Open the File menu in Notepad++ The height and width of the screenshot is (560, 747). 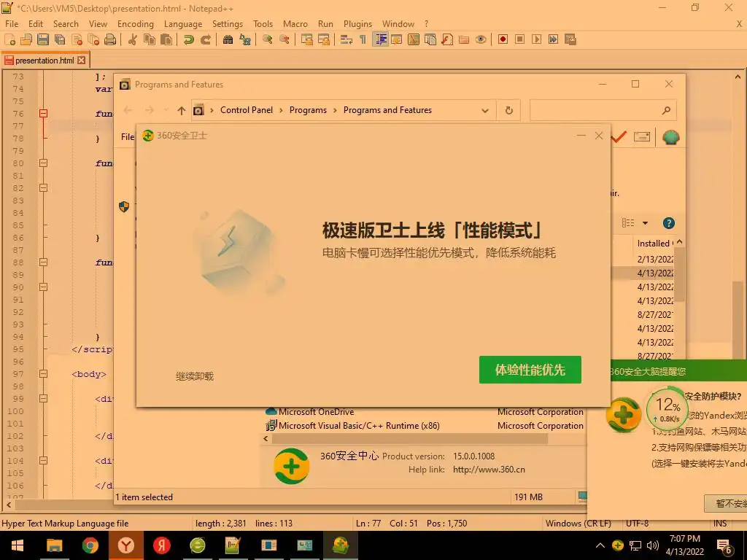12,24
